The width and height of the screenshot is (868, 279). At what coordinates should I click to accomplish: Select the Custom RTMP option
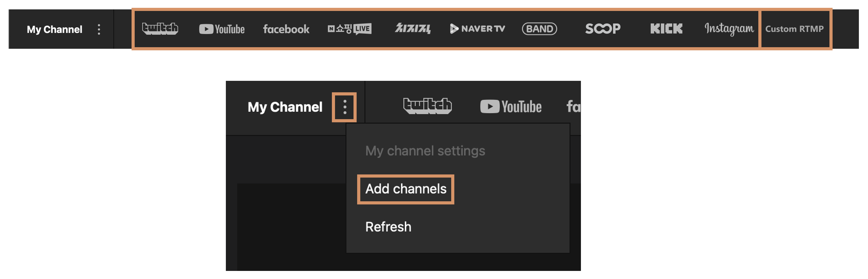[x=794, y=29]
